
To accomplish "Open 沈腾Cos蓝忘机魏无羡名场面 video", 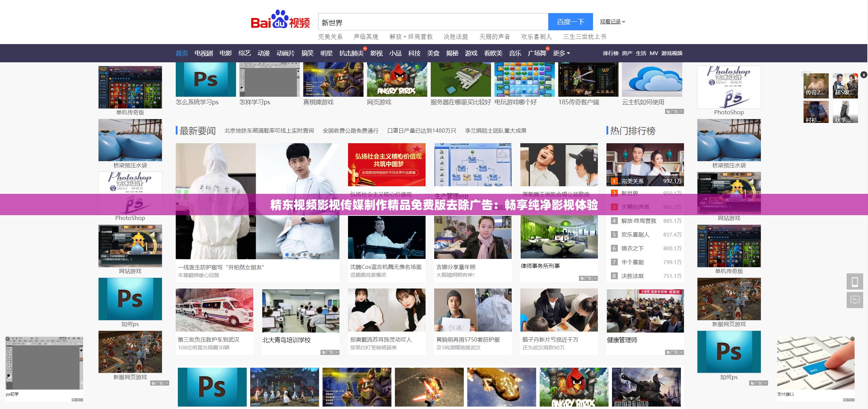I will 387,238.
